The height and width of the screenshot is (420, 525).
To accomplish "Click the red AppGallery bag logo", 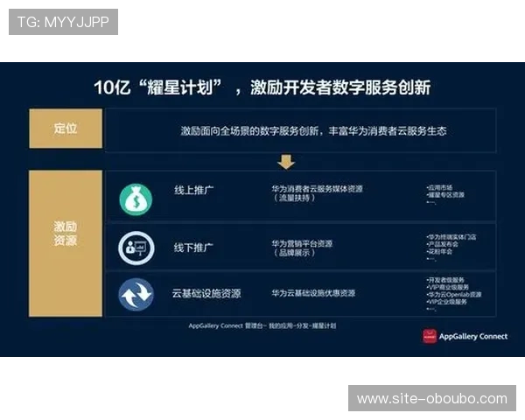I will 430,336.
